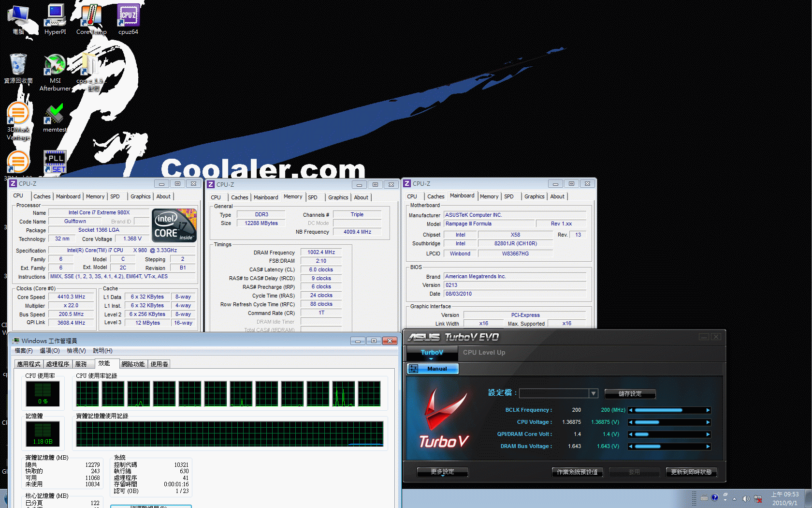Open the cpu-z folder shortcut on desktop
The width and height of the screenshot is (812, 508).
(90, 73)
